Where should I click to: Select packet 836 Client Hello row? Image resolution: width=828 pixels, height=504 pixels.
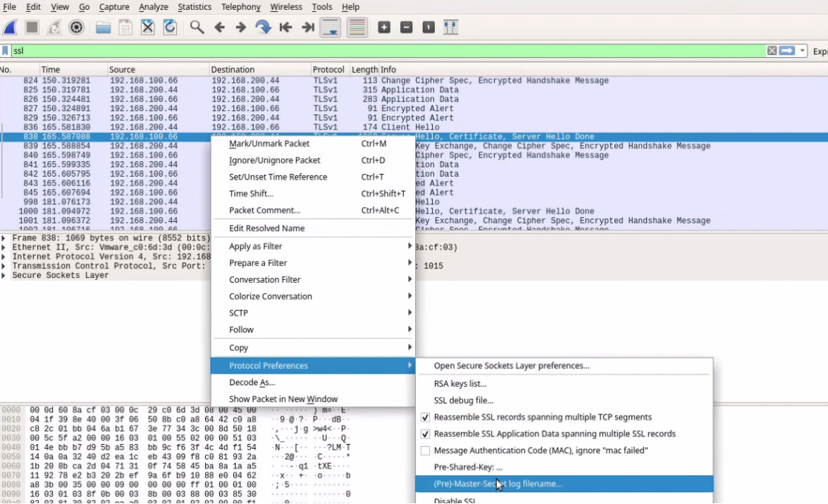[414, 127]
